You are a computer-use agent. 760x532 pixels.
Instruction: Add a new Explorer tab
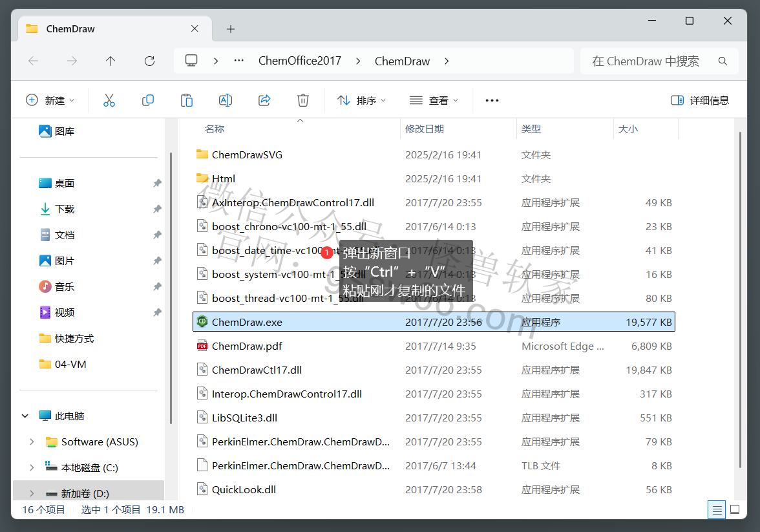click(231, 29)
